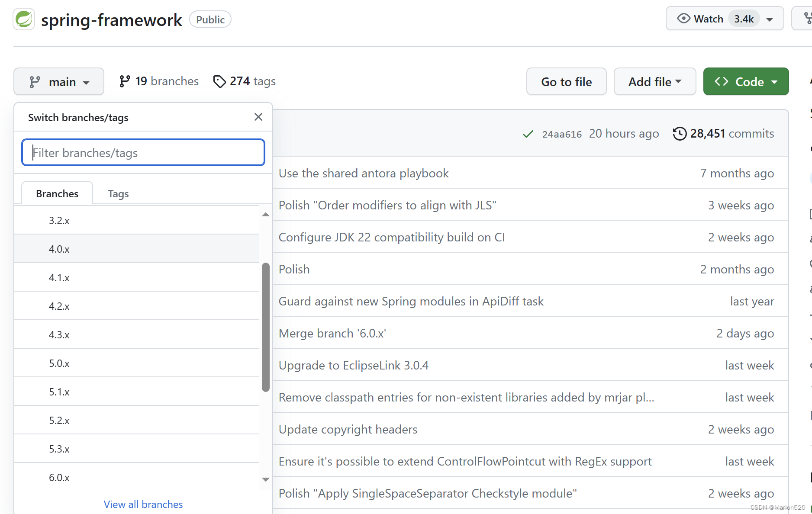Image resolution: width=812 pixels, height=514 pixels.
Task: Open 'Polish "Apply SingleSpaceSeparator Checkstyle module"' commit
Action: [428, 493]
